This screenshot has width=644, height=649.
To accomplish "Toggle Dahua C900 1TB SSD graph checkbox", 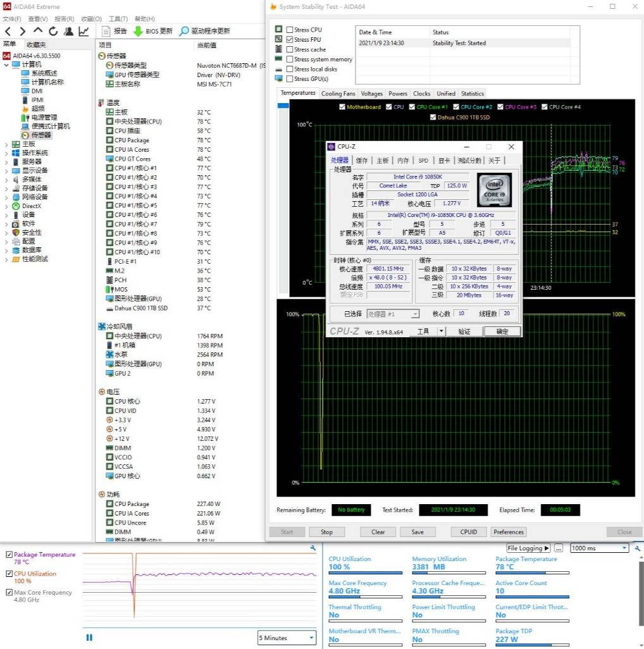I will pyautogui.click(x=433, y=117).
